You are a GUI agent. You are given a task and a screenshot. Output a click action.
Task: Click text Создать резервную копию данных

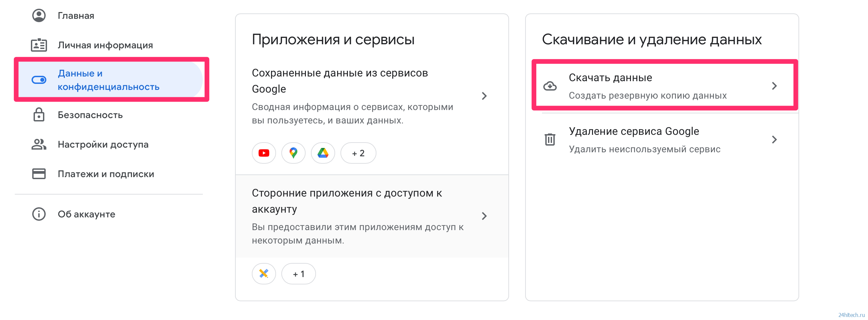pyautogui.click(x=648, y=96)
